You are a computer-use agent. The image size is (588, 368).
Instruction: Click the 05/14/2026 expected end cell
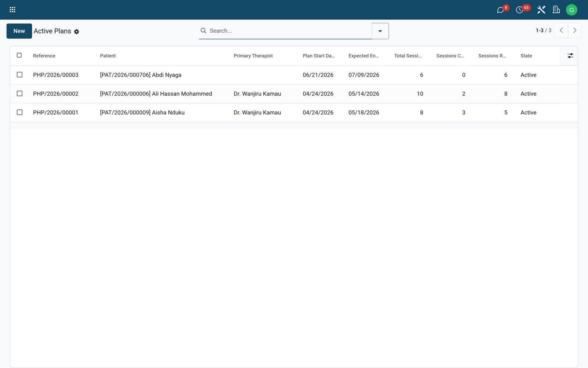(364, 94)
